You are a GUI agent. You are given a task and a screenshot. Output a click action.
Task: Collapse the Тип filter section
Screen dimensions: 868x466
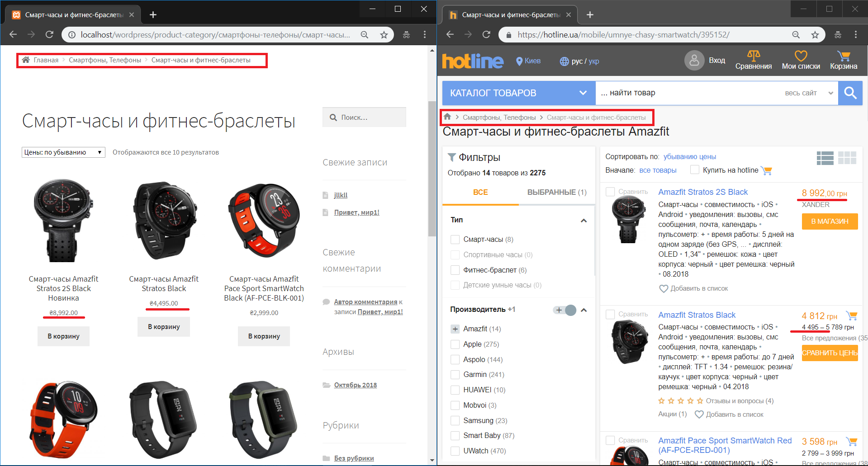tap(583, 221)
